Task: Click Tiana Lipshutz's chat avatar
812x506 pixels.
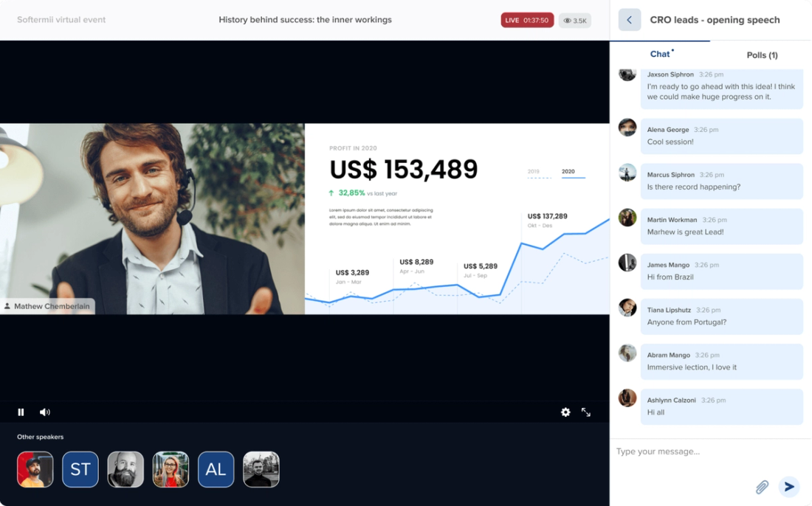Action: 627,308
